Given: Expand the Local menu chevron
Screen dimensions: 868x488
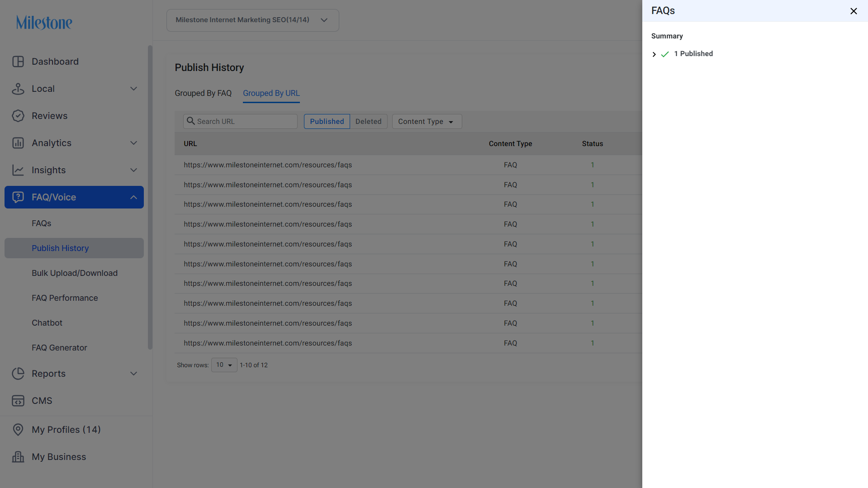Looking at the screenshot, I should coord(133,89).
